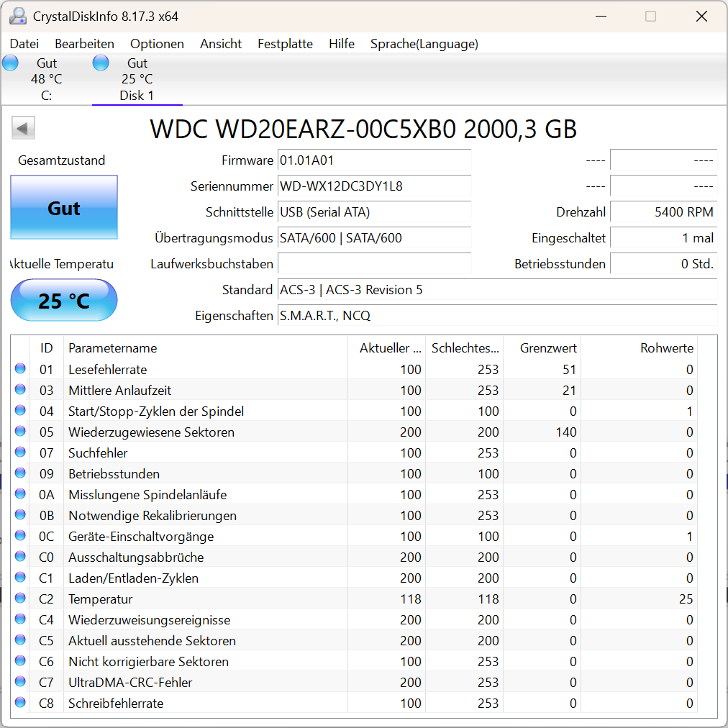The height and width of the screenshot is (728, 728).
Task: Open the Optionen menu
Action: pyautogui.click(x=157, y=44)
